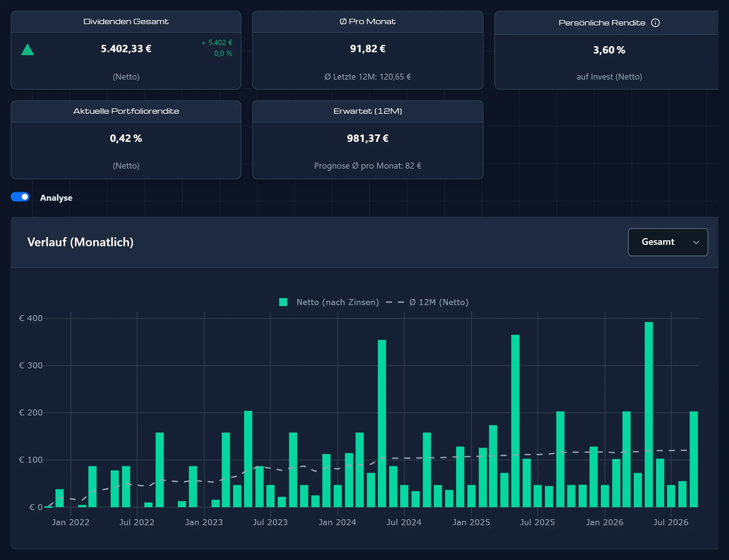Toggle Ø 12M (Netto) legend entry
The width and height of the screenshot is (729, 560).
click(427, 302)
